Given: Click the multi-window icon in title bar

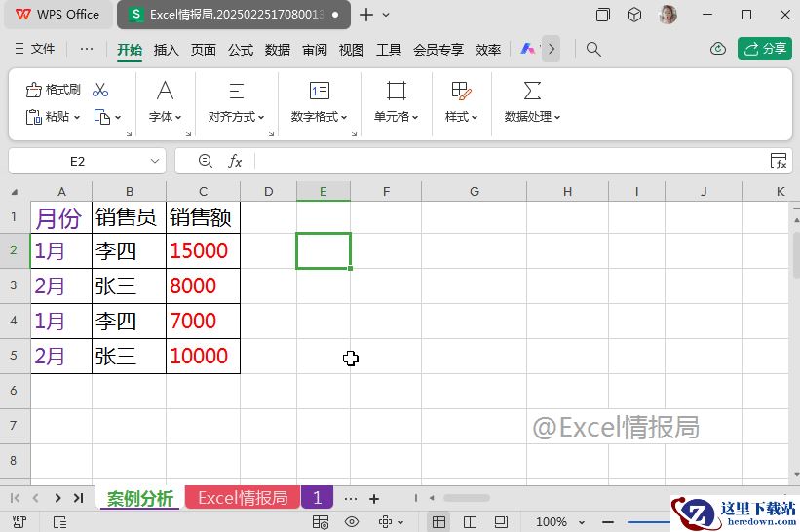Looking at the screenshot, I should (x=602, y=15).
